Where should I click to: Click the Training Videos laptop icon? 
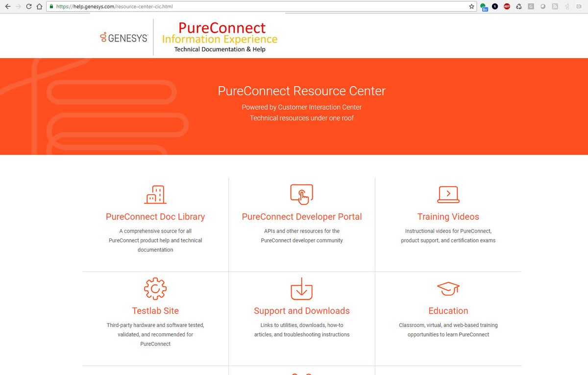point(448,194)
